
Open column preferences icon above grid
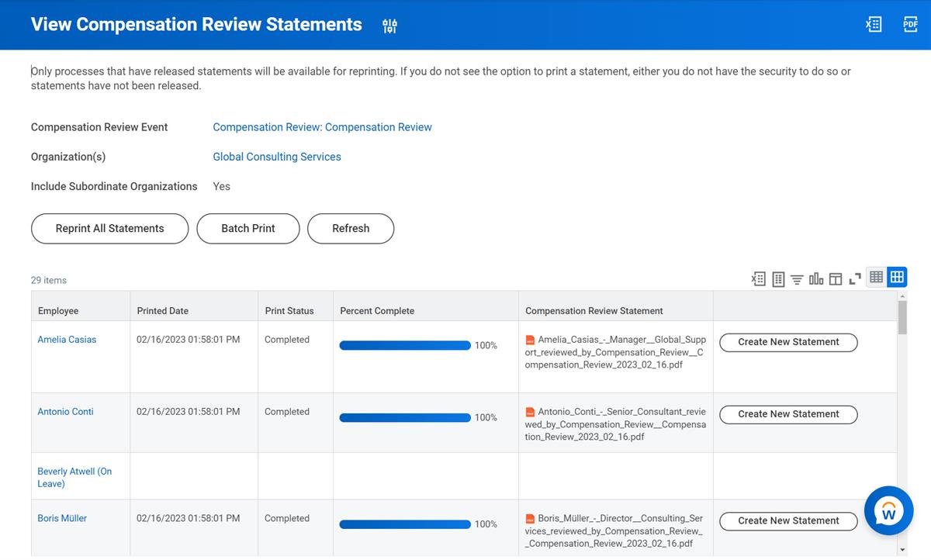pyautogui.click(x=836, y=278)
